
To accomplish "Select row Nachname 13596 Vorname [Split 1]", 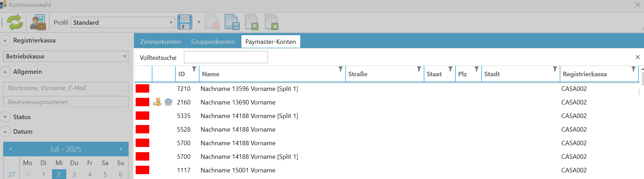I will point(386,88).
